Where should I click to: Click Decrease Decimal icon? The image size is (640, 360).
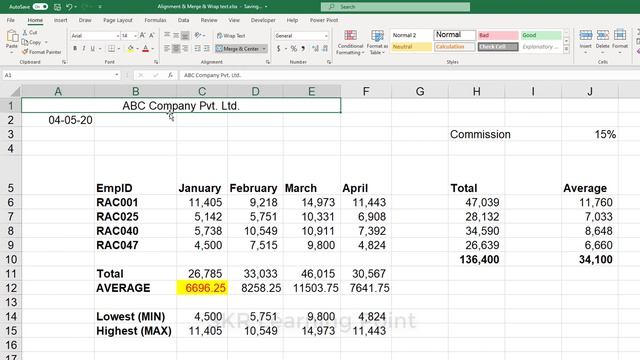click(x=325, y=49)
